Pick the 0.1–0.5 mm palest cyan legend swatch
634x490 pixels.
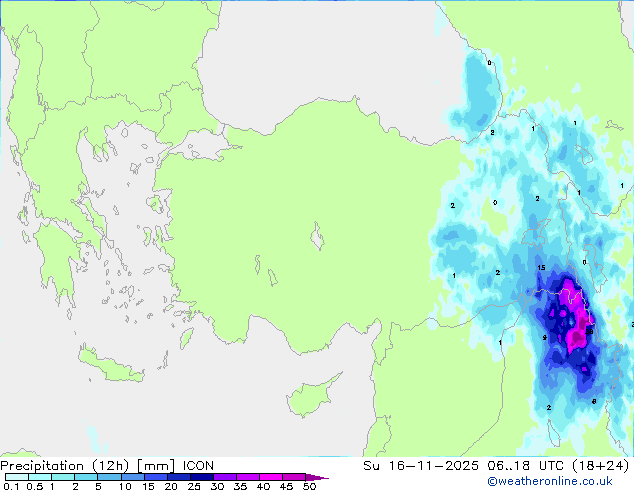(x=17, y=477)
